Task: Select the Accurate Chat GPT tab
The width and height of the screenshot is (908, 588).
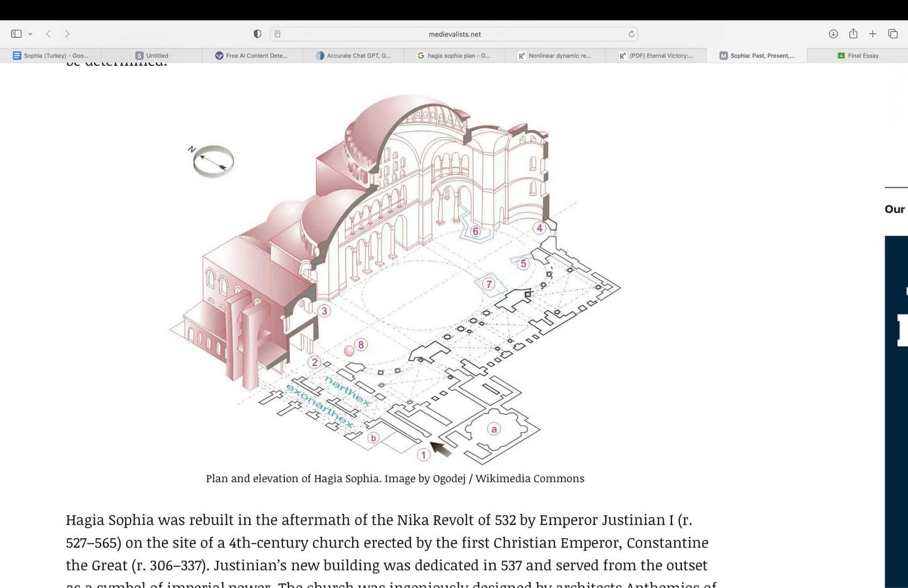Action: coord(353,56)
